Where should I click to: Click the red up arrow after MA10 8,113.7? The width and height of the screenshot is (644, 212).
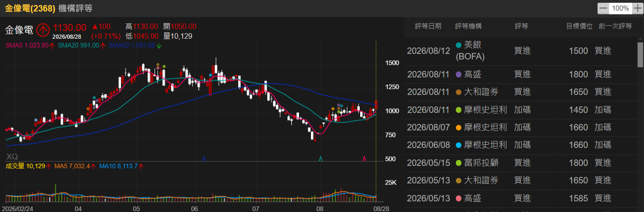coord(141,166)
